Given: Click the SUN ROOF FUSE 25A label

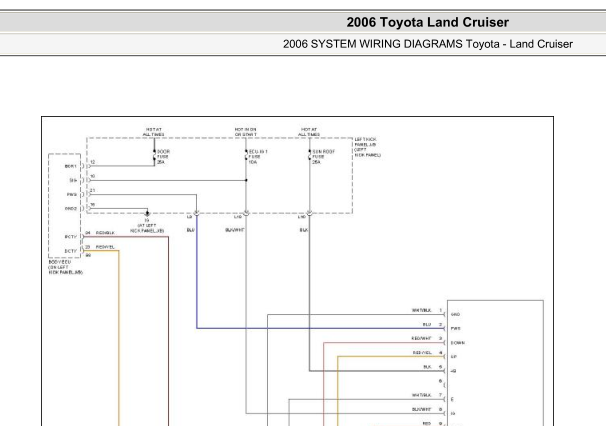Looking at the screenshot, I should [323, 157].
